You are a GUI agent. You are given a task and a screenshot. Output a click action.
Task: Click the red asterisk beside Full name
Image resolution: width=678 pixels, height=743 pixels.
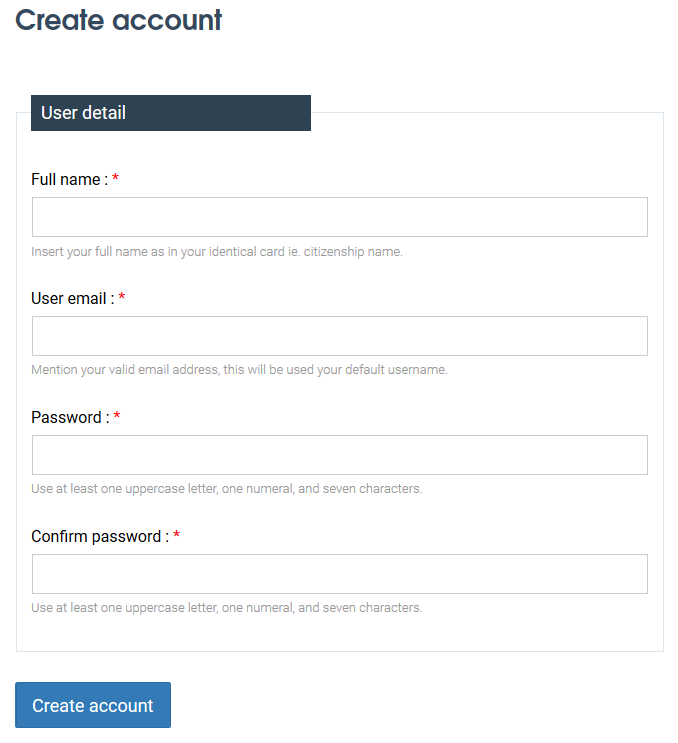[x=115, y=178]
